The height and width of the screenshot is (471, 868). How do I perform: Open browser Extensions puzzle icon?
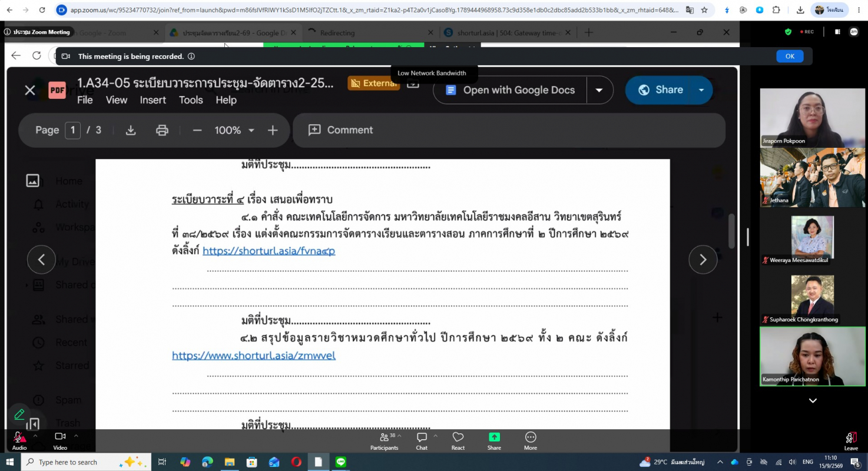tap(776, 10)
